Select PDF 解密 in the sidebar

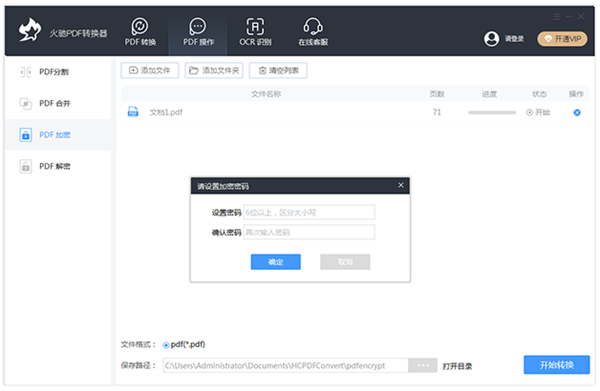point(58,166)
